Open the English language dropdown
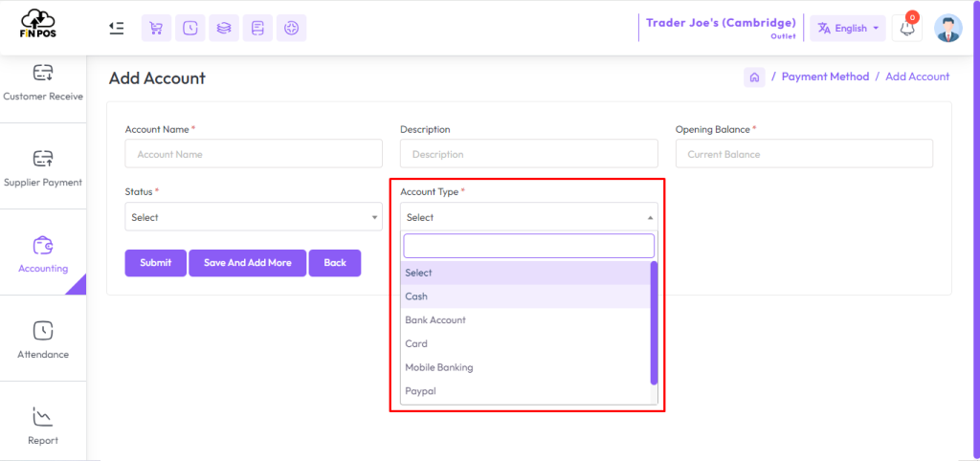Viewport: 980px width, 461px height. pyautogui.click(x=848, y=28)
